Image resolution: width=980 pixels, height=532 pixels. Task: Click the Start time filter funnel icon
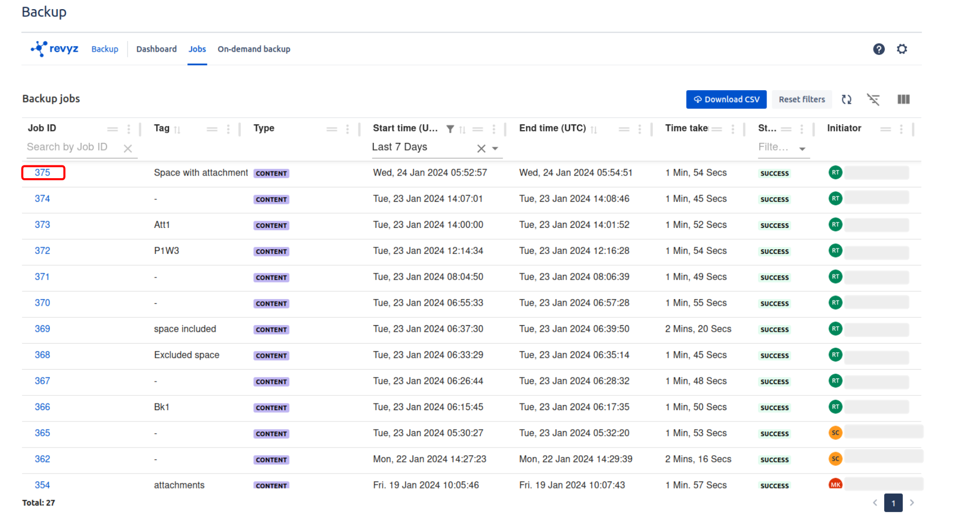coord(450,129)
